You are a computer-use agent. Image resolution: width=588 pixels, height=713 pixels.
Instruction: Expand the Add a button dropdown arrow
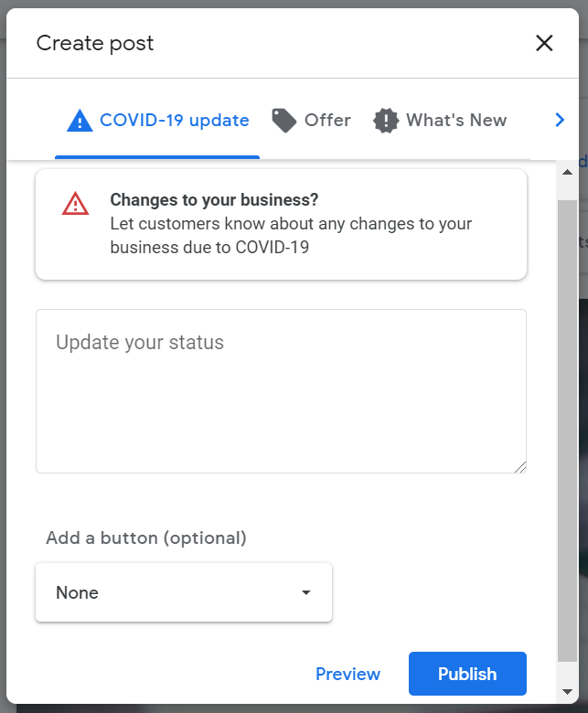[x=306, y=592]
